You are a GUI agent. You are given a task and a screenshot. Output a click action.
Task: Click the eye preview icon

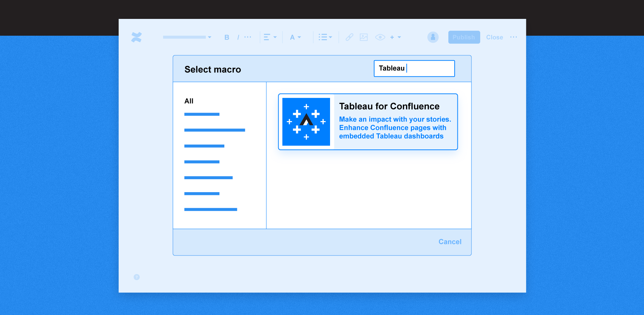pos(380,37)
